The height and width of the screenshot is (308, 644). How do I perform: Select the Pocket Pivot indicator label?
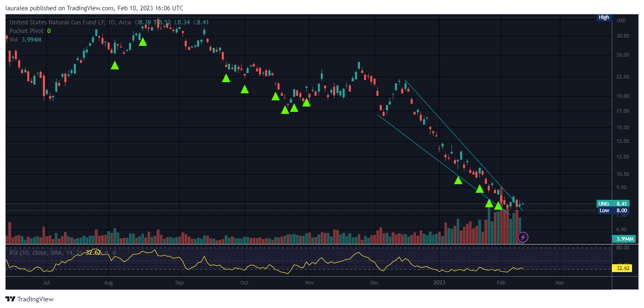pos(26,31)
